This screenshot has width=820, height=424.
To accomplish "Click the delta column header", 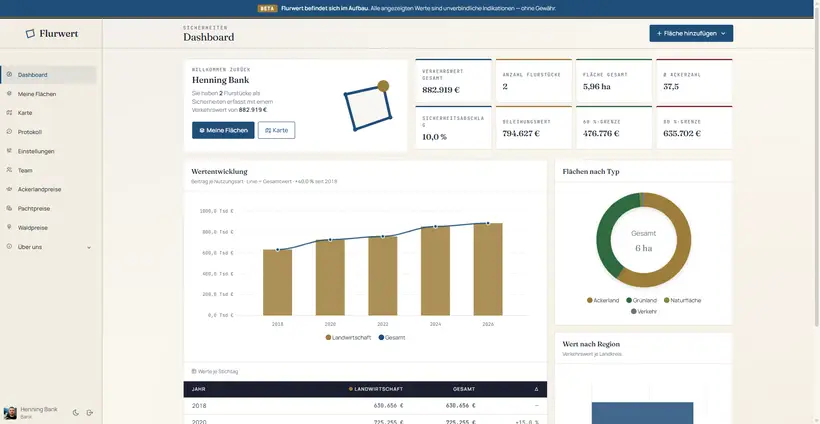I will 536,389.
